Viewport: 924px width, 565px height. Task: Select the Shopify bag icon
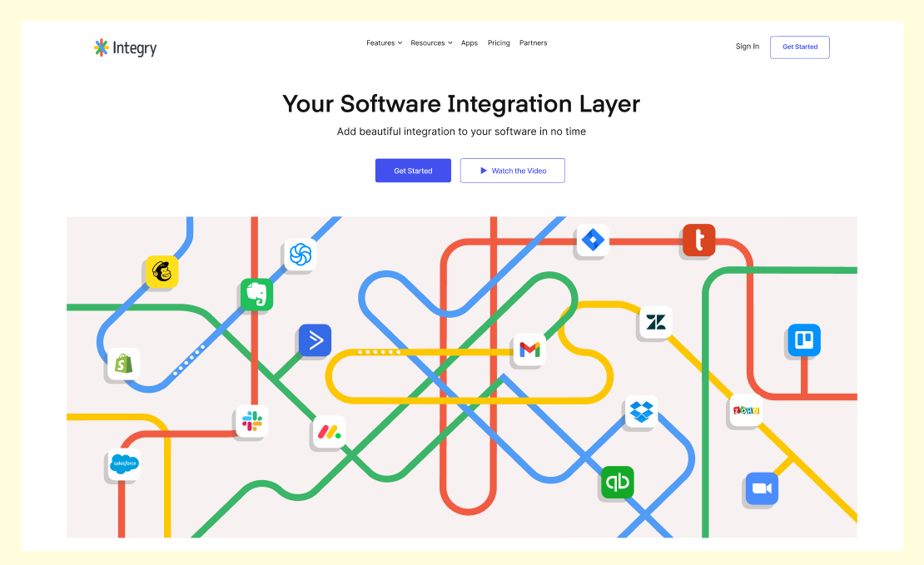click(124, 364)
